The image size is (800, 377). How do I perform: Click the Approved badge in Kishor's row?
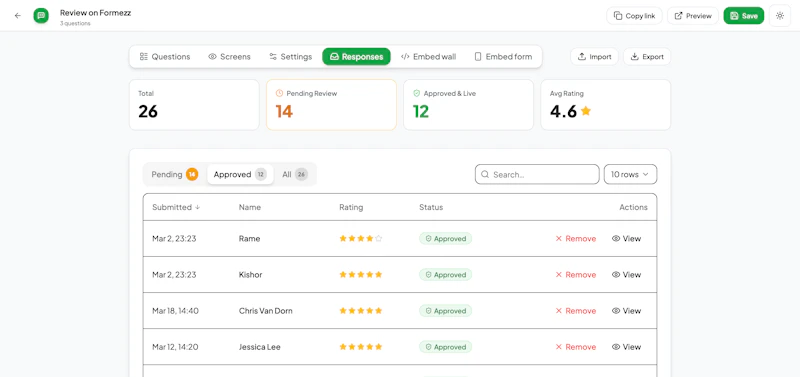coord(445,274)
